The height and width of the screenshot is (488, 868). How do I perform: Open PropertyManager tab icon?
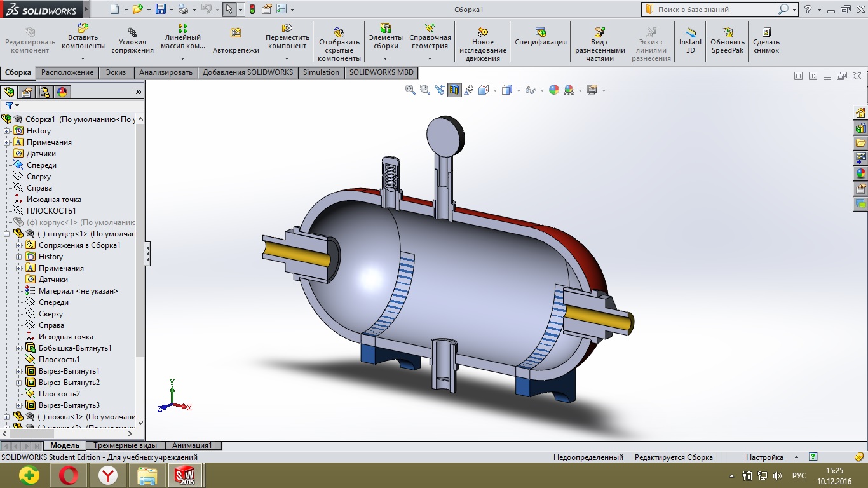(27, 92)
